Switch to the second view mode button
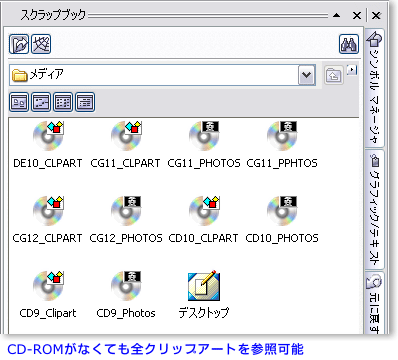Image resolution: width=398 pixels, height=360 pixels. tap(41, 102)
